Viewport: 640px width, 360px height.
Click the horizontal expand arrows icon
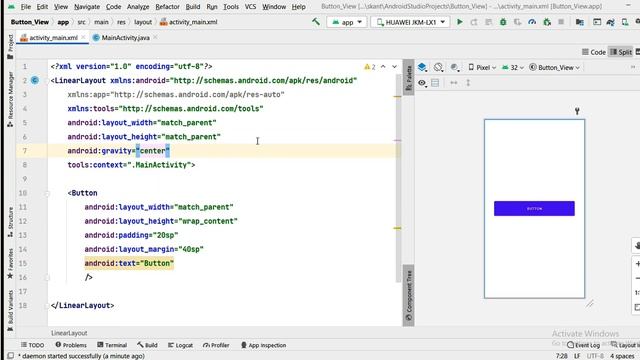tap(453, 83)
